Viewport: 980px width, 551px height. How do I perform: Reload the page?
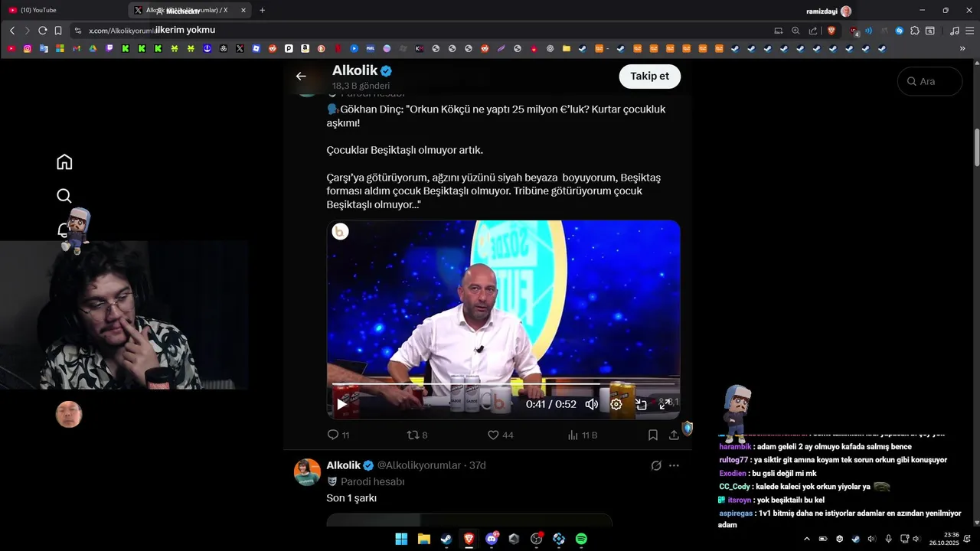pos(42,31)
